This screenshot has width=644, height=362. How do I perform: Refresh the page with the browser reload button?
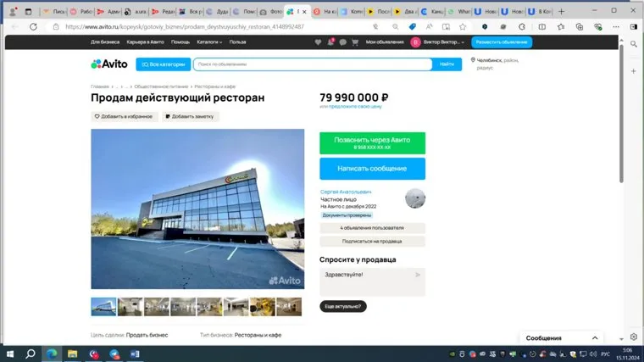33,26
